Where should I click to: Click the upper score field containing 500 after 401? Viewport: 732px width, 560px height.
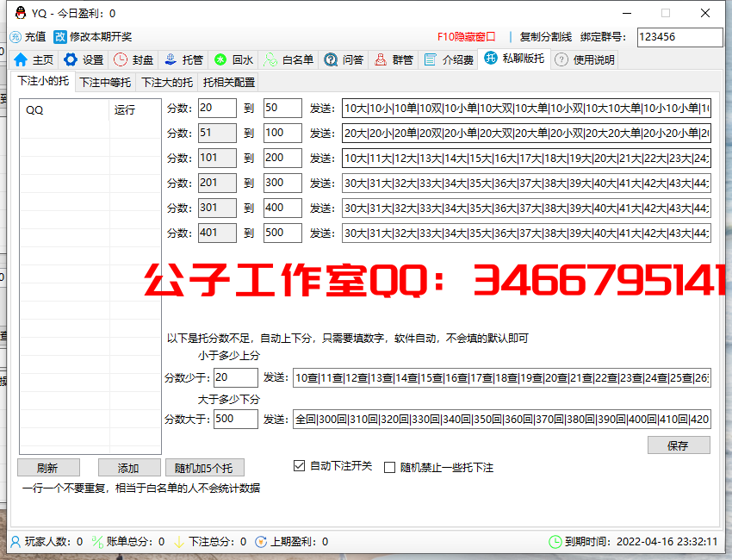[282, 233]
